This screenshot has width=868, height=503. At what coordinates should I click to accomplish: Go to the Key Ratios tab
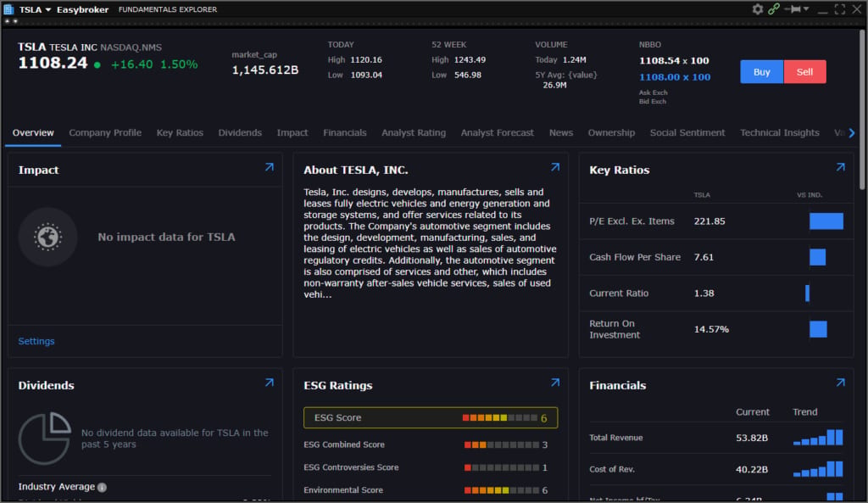[x=180, y=133]
